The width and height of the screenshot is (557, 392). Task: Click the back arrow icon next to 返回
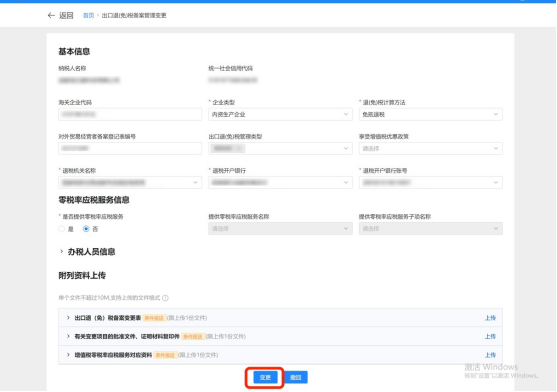click(51, 15)
